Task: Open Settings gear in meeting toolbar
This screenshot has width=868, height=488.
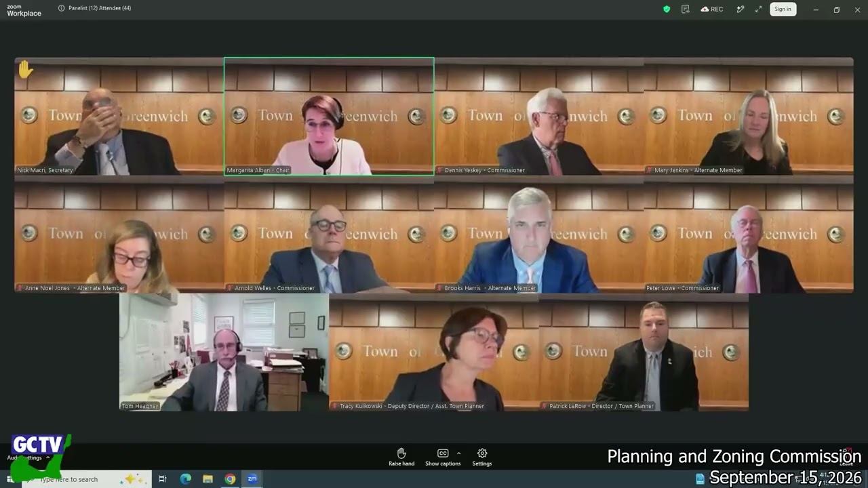Action: tap(482, 457)
